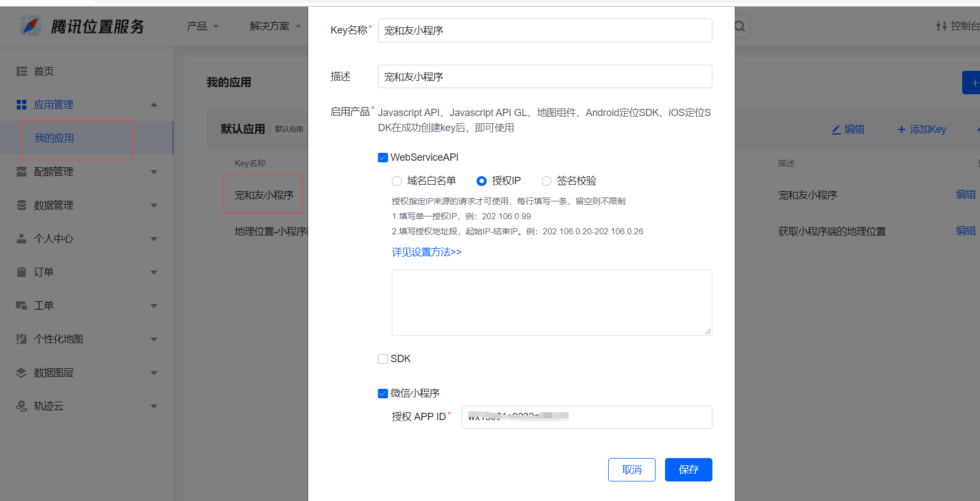Click 编辑 in the 宠和友小程序 row

coord(966,194)
